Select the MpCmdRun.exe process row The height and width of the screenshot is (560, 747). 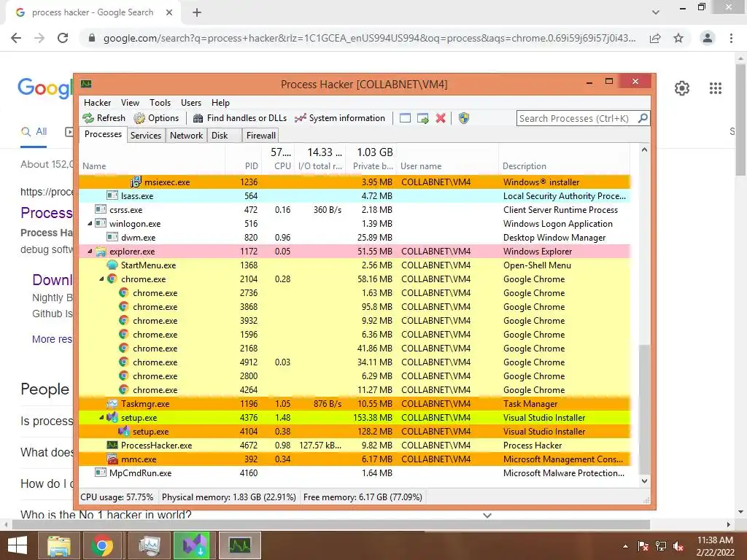tap(355, 472)
